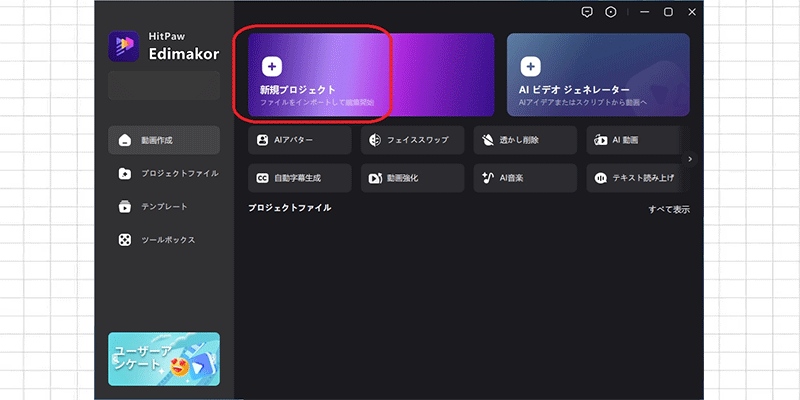Launch the 透かし削除 tool

click(x=525, y=140)
